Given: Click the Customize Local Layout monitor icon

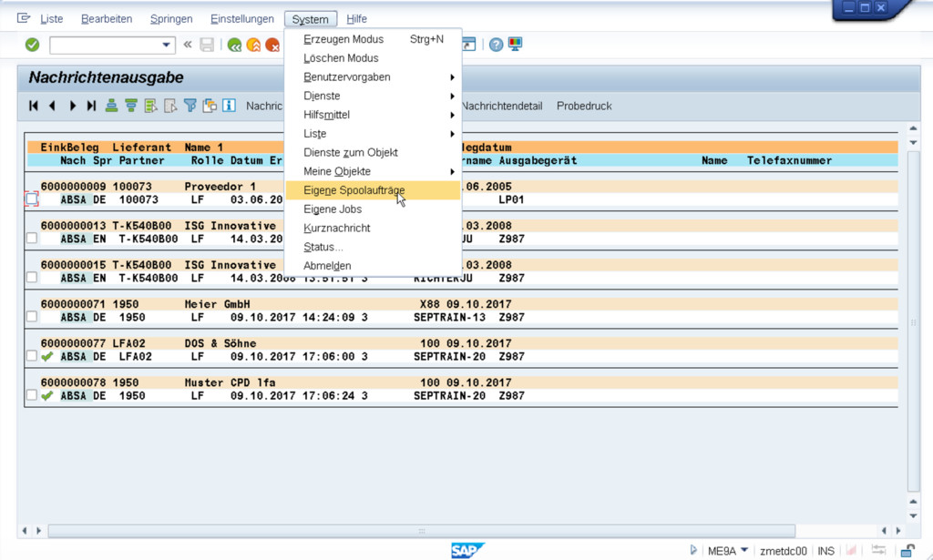Looking at the screenshot, I should [x=516, y=45].
